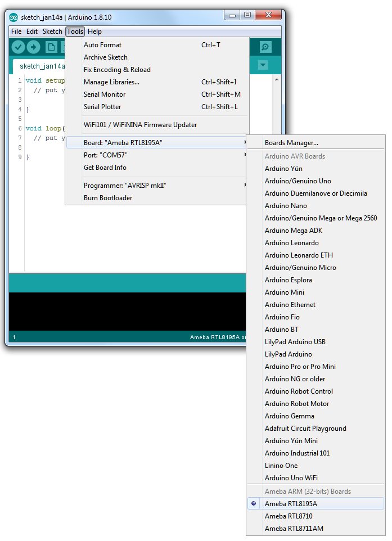Select Fix Encoding & Reload
This screenshot has width=392, height=541.
coord(157,70)
